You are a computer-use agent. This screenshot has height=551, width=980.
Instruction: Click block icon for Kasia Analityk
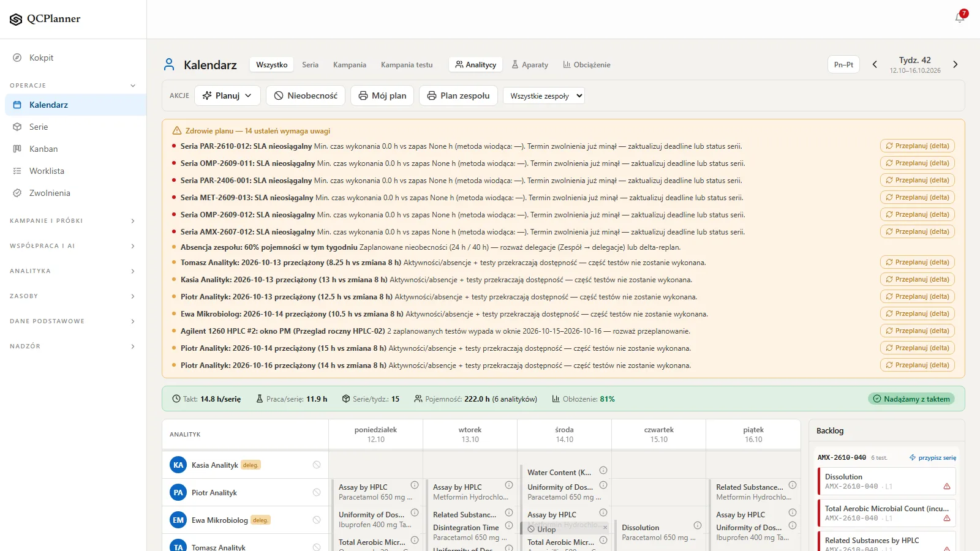(x=317, y=465)
